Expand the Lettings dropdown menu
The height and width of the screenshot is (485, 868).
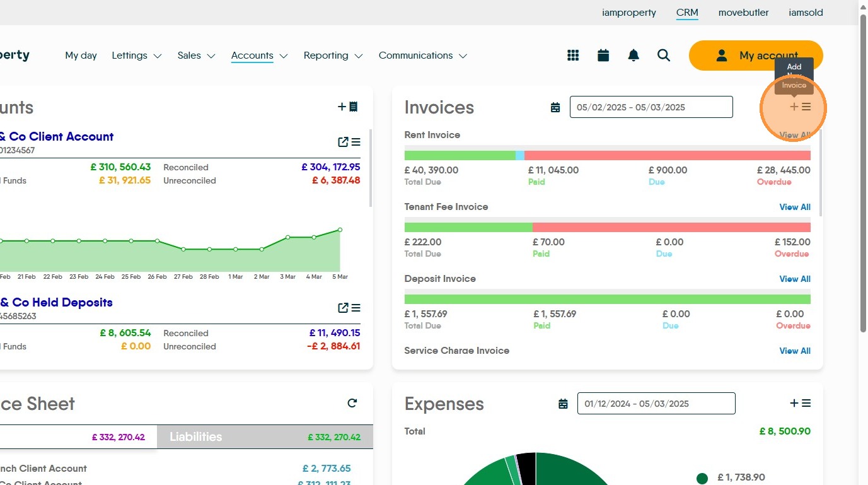click(136, 56)
